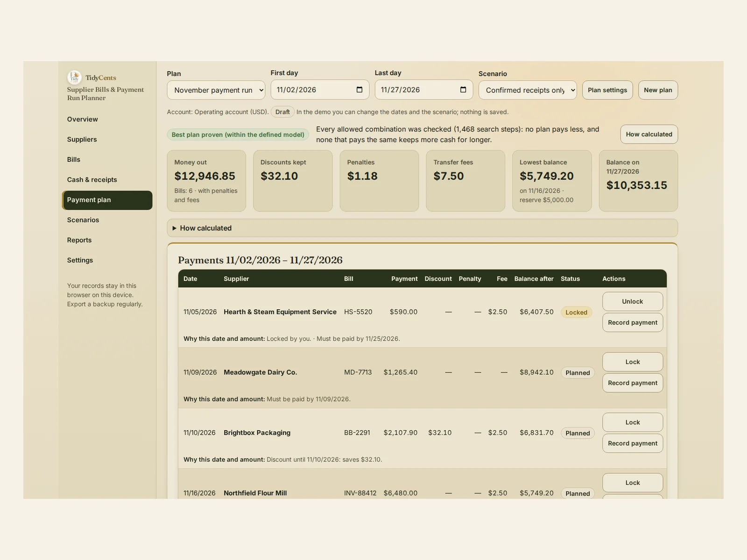
Task: Click Planned status on the BB-2291 row
Action: tap(578, 433)
